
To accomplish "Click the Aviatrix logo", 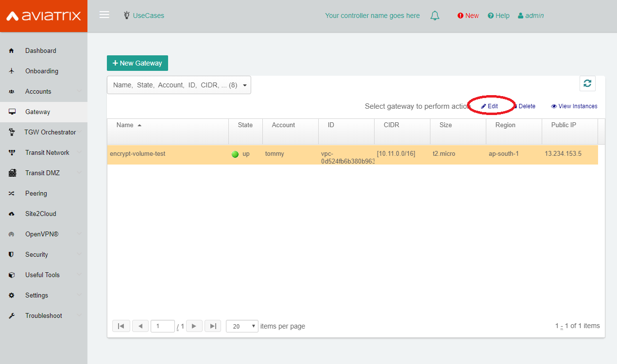I will 43,16.
